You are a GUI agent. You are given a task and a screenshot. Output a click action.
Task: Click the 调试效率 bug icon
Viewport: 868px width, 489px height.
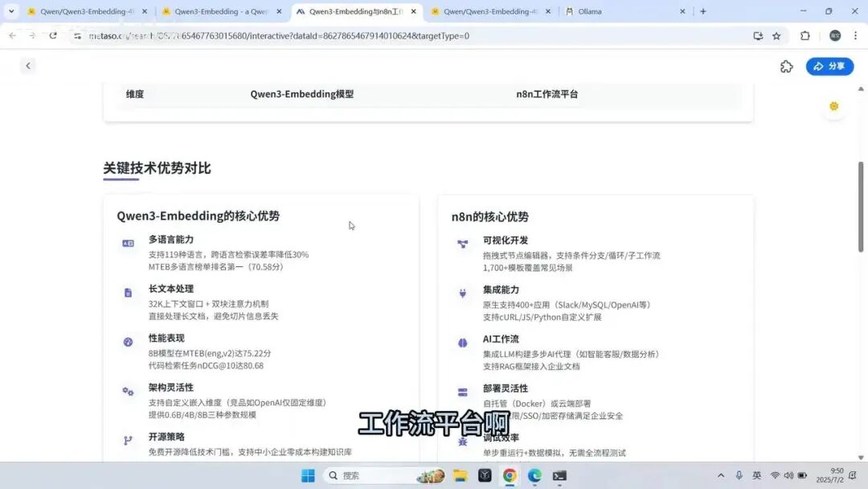coord(463,442)
